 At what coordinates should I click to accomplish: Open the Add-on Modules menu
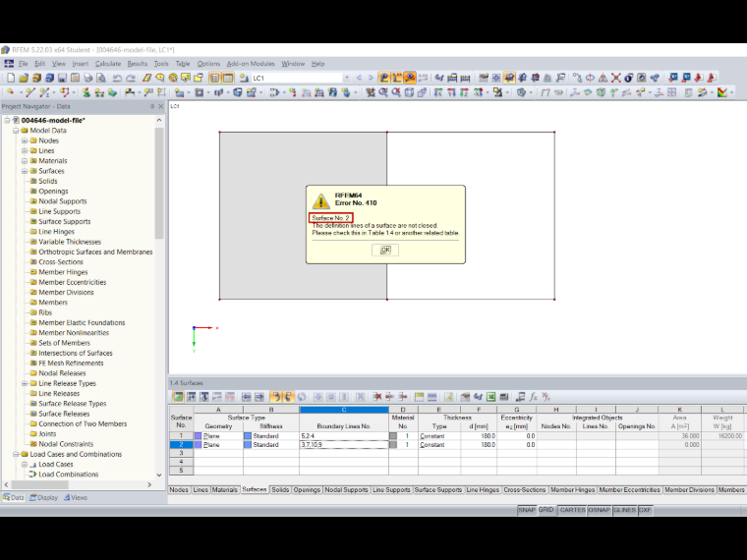click(251, 63)
